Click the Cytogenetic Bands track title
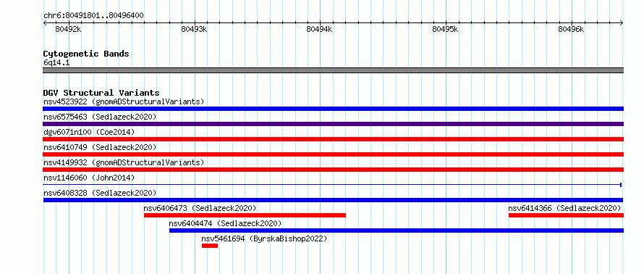Image resolution: width=644 pixels, height=274 pixels. coord(86,54)
